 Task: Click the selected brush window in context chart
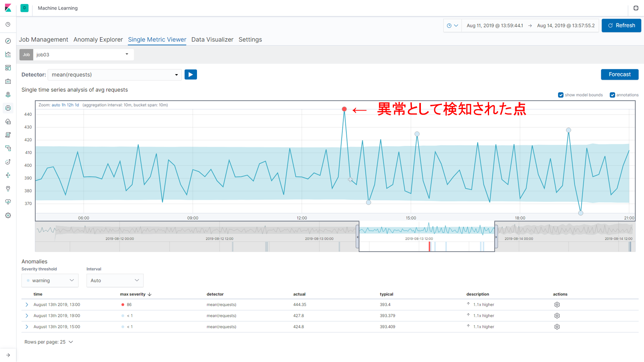[x=427, y=236]
